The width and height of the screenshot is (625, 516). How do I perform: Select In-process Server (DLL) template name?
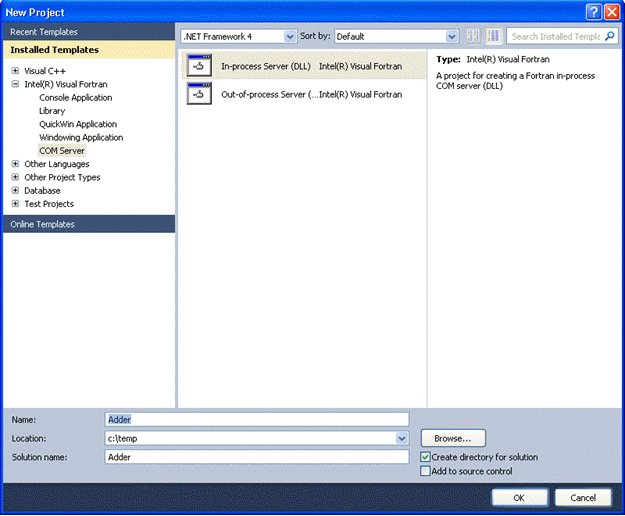266,66
